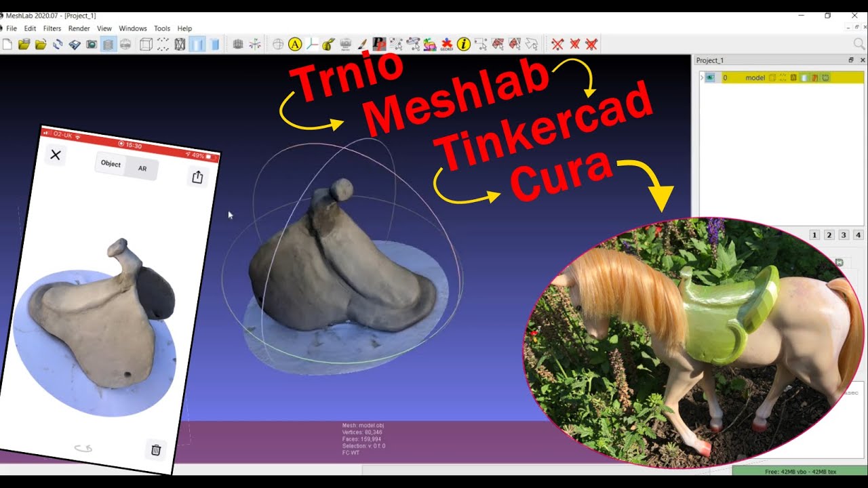Click the Reload mesh arrows icon
Image resolution: width=868 pixels, height=488 pixels.
(58, 45)
